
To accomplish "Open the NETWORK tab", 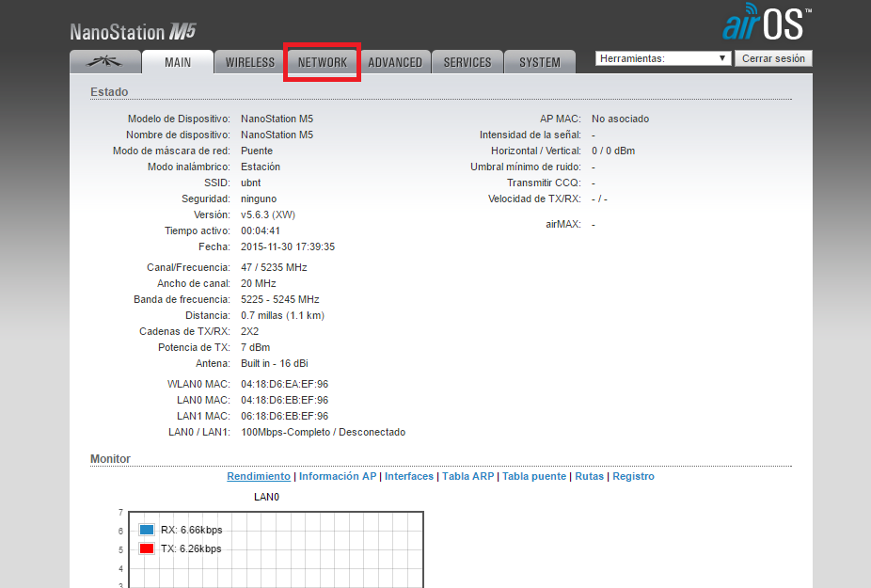I will click(323, 62).
